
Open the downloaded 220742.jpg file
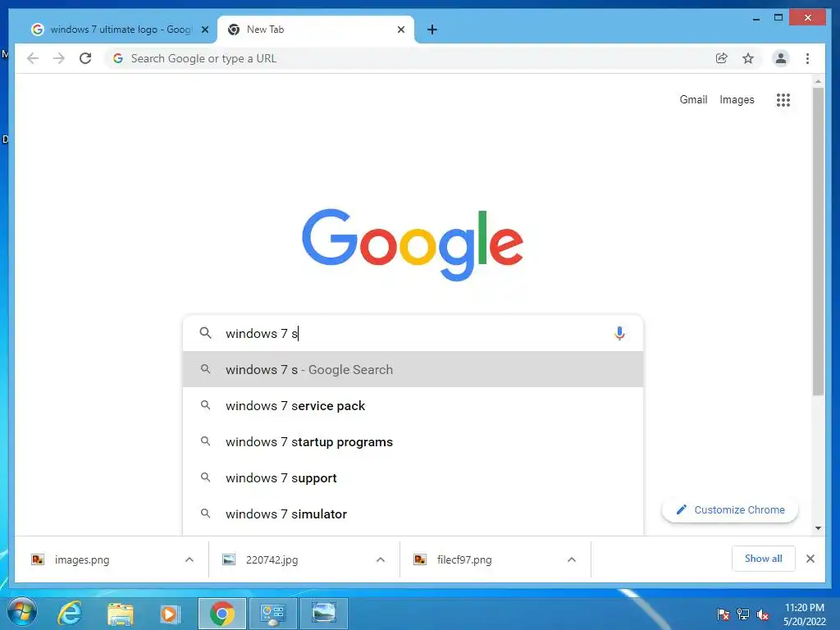272,559
